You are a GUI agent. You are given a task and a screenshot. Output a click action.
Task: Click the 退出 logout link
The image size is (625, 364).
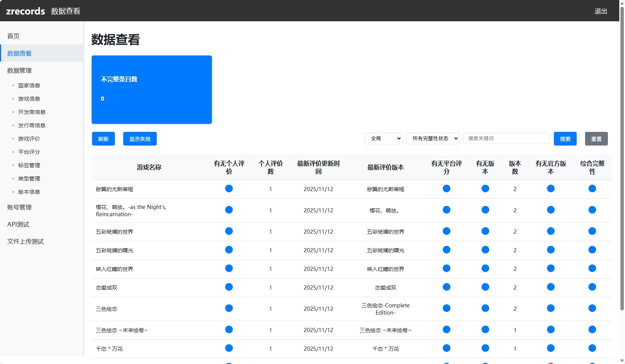[x=601, y=11]
